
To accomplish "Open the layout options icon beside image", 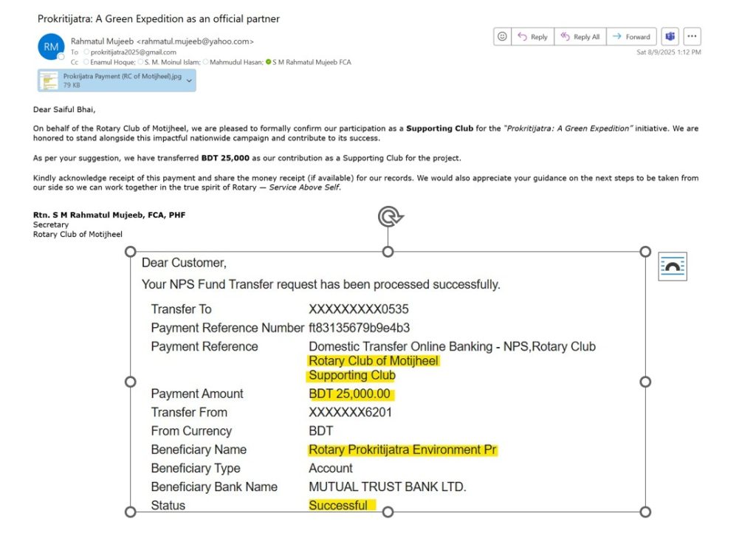I will pos(672,266).
